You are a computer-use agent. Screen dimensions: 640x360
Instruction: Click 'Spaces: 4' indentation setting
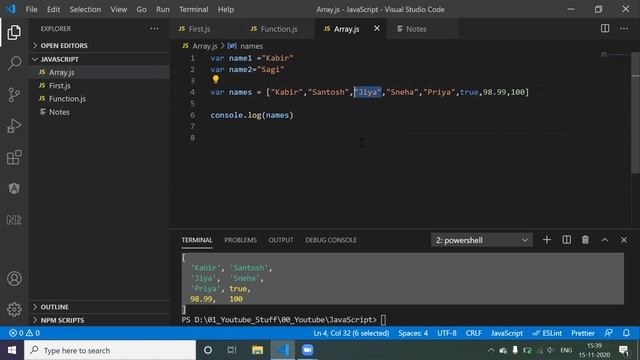pos(413,333)
